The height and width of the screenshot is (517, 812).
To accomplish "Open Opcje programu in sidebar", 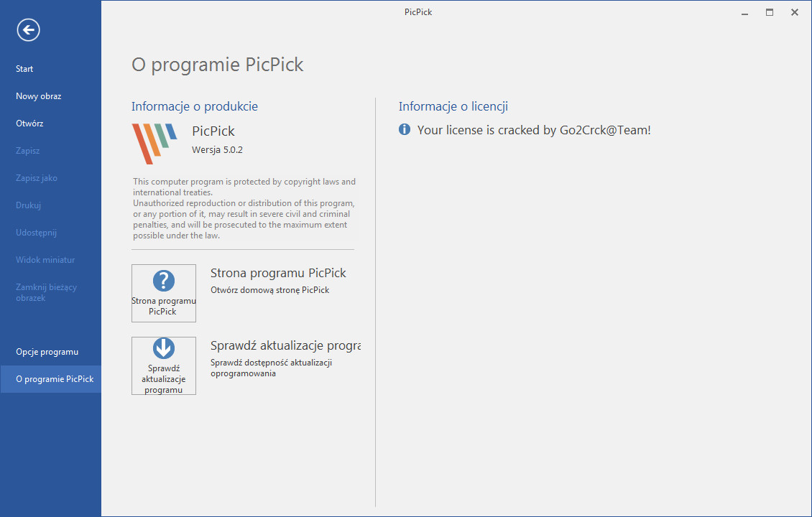I will [51, 352].
